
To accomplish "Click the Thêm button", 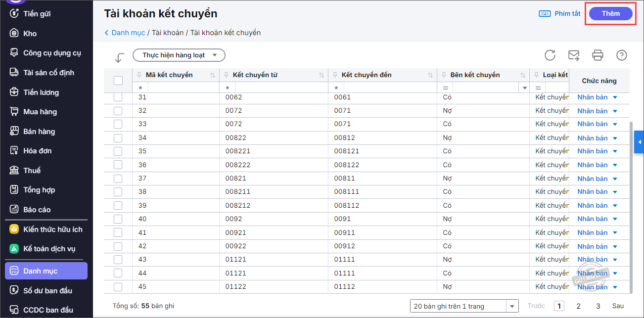I will coord(611,14).
